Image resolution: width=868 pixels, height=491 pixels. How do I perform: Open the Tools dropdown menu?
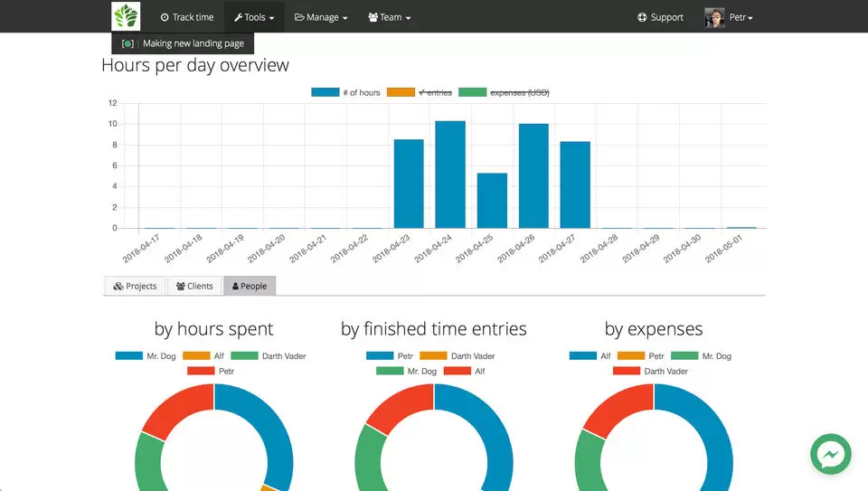(x=254, y=17)
